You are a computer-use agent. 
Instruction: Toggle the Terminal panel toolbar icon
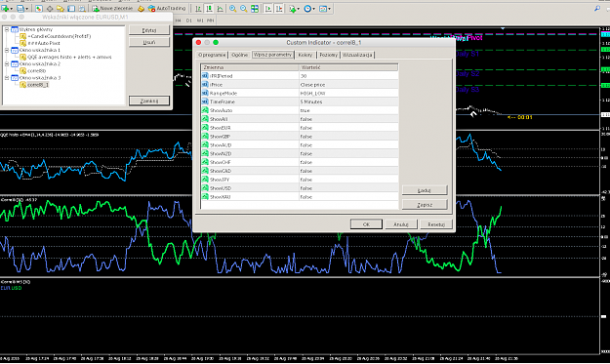(x=71, y=8)
